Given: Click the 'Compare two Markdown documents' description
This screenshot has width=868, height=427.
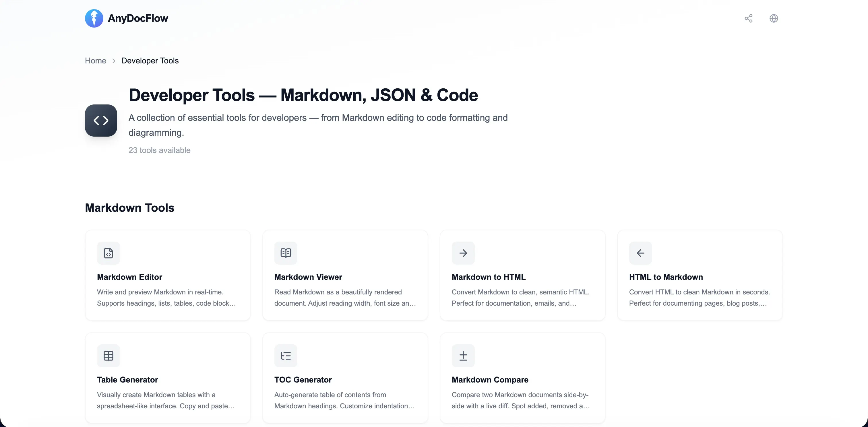Looking at the screenshot, I should point(521,400).
